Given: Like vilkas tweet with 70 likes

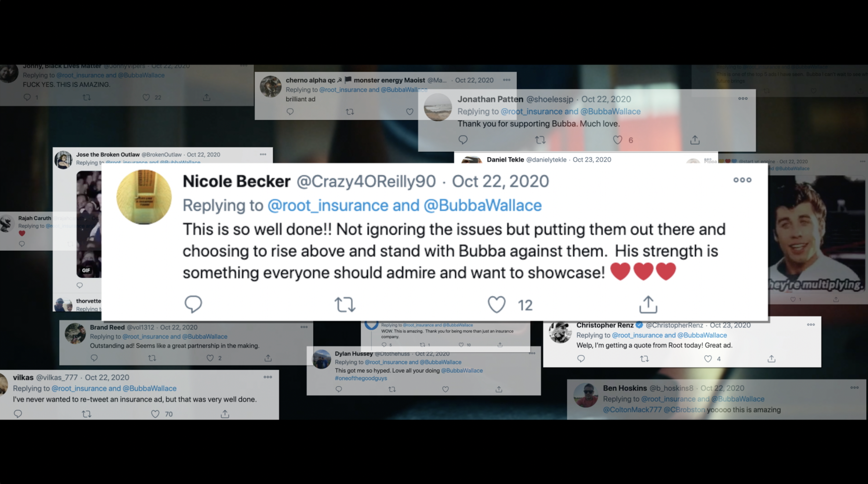Looking at the screenshot, I should [x=155, y=414].
